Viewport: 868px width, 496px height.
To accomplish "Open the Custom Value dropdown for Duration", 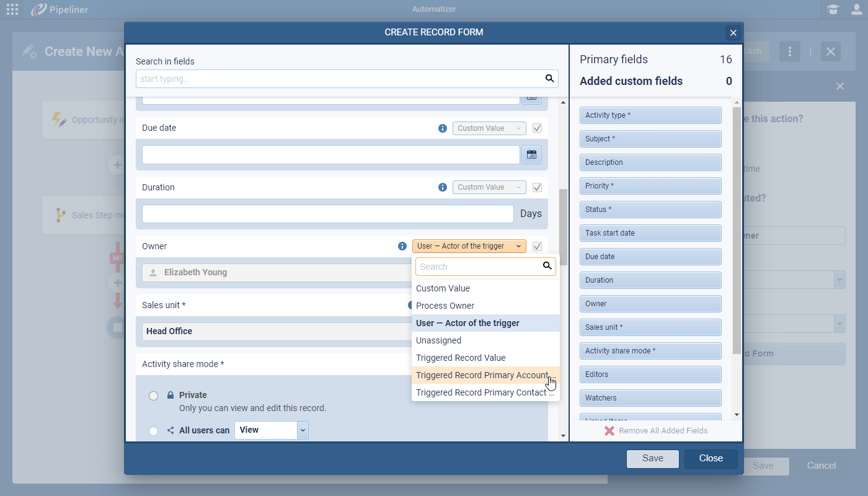I will [489, 187].
